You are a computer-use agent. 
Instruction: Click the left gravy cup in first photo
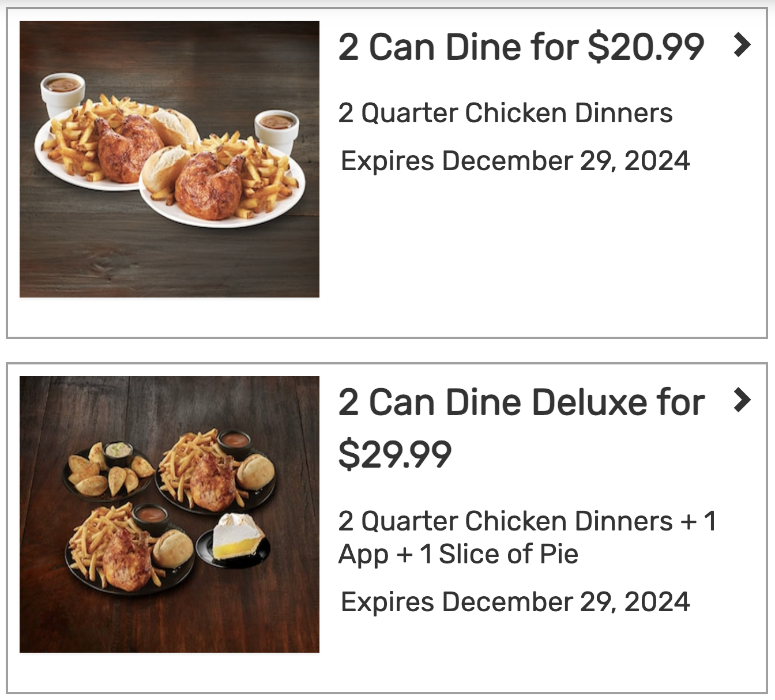tap(63, 94)
